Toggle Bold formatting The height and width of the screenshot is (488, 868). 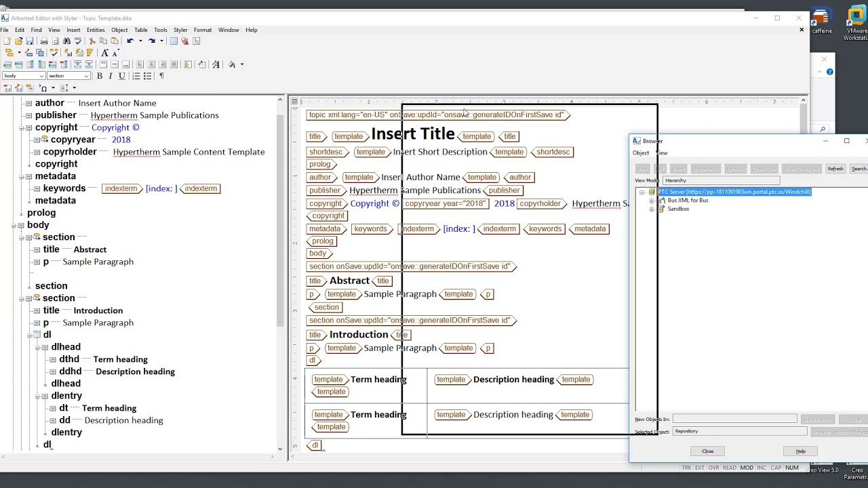100,76
